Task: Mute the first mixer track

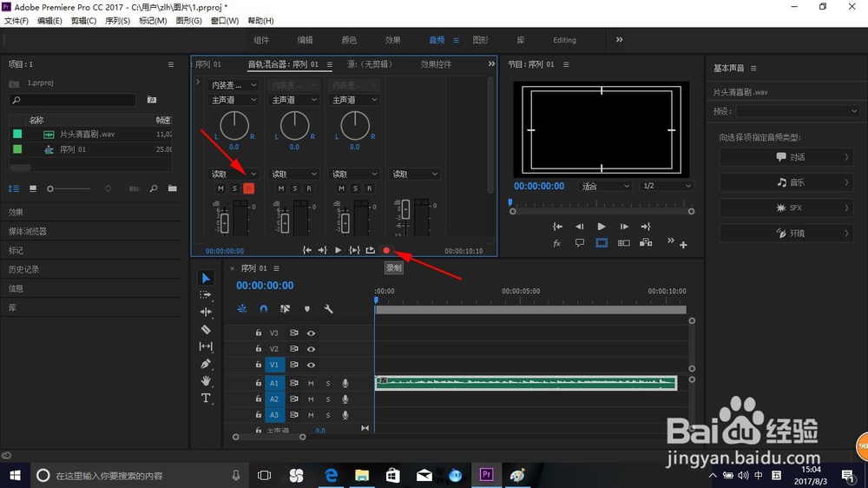Action: point(220,189)
